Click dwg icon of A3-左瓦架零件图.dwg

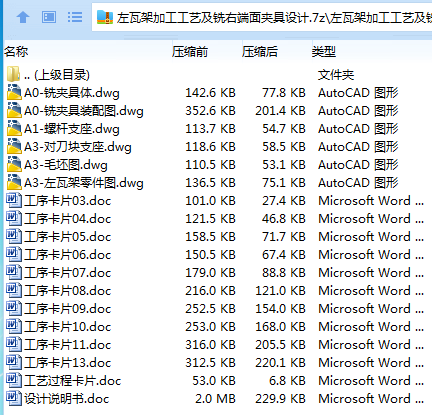(14, 182)
